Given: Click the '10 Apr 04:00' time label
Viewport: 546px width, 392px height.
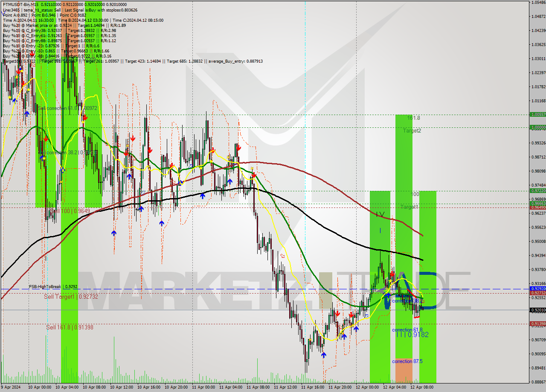Looking at the screenshot, I should click(67, 387).
